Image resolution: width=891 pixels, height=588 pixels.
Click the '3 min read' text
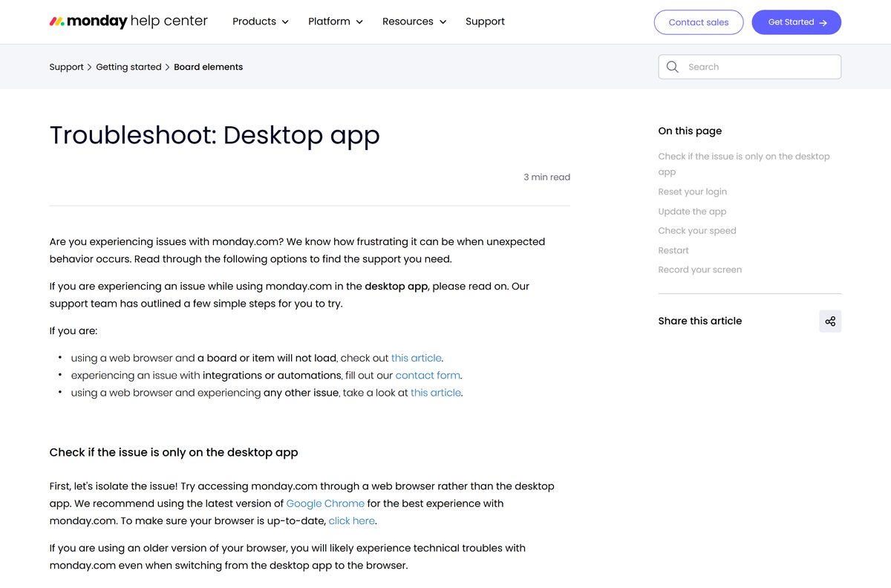[547, 177]
